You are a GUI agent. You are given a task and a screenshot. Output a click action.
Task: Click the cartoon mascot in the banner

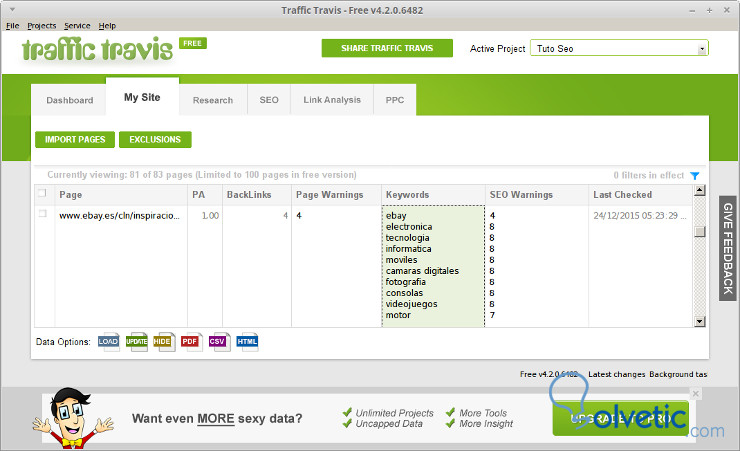[73, 418]
